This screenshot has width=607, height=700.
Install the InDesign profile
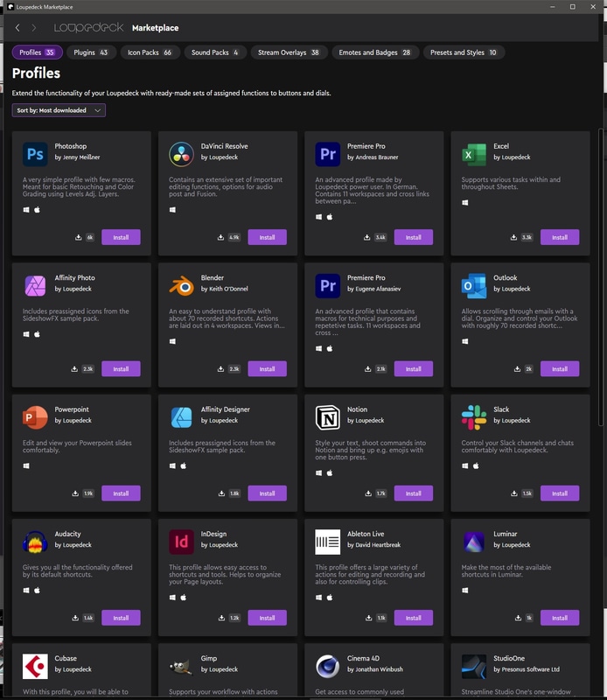pos(267,618)
